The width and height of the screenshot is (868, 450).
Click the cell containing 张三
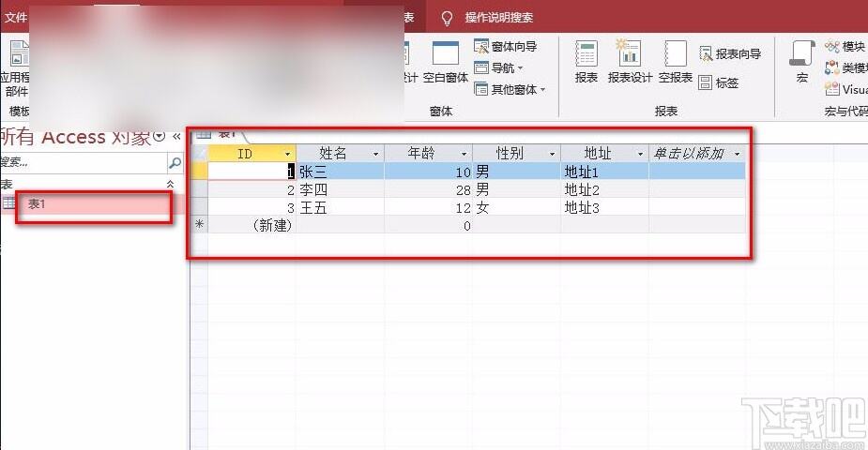(x=340, y=172)
